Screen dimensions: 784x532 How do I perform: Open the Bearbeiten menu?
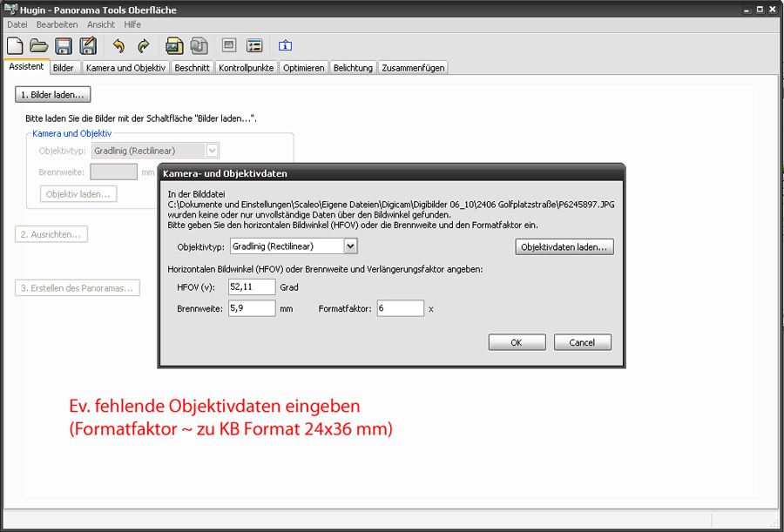coord(57,24)
